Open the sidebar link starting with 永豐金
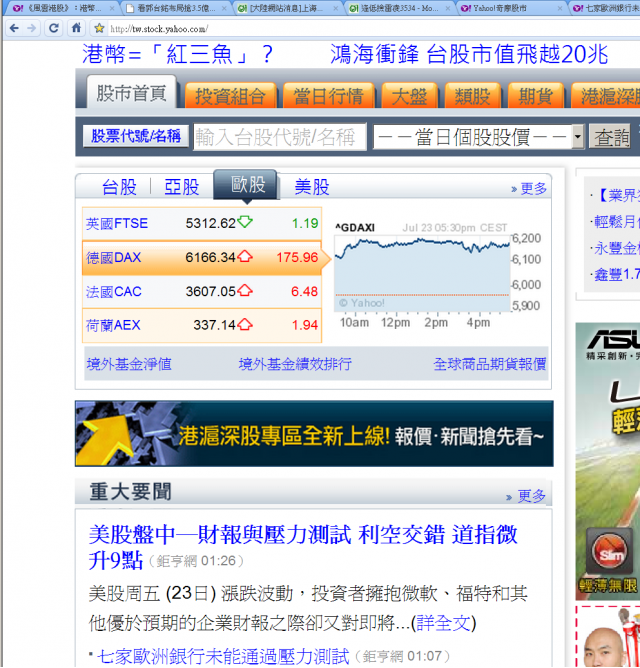Viewport: 640px width, 668px height. point(617,248)
